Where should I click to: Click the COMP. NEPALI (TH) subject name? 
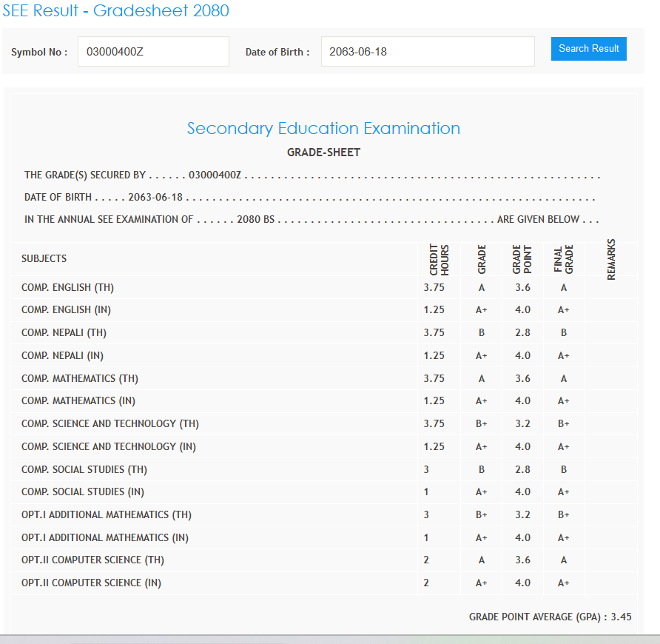tap(64, 333)
